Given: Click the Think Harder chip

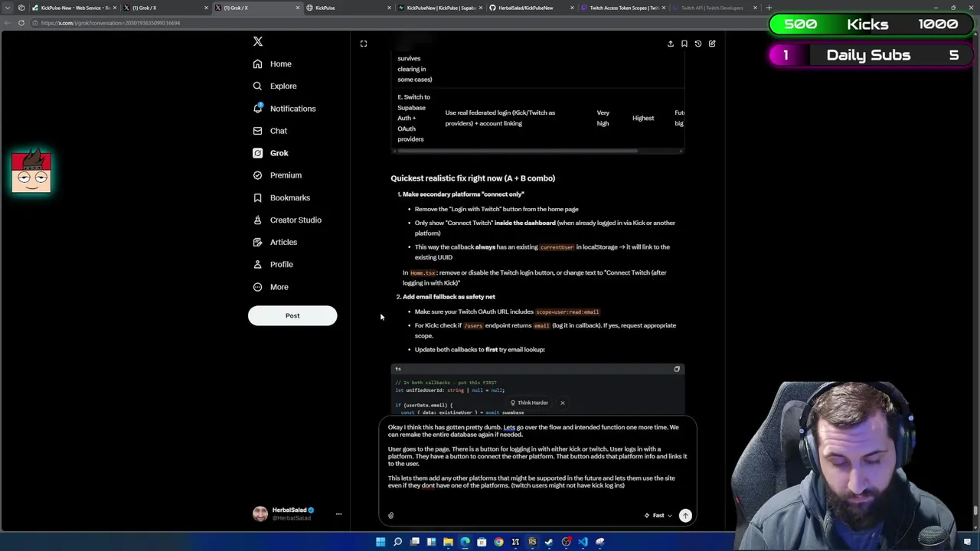Looking at the screenshot, I should (529, 403).
